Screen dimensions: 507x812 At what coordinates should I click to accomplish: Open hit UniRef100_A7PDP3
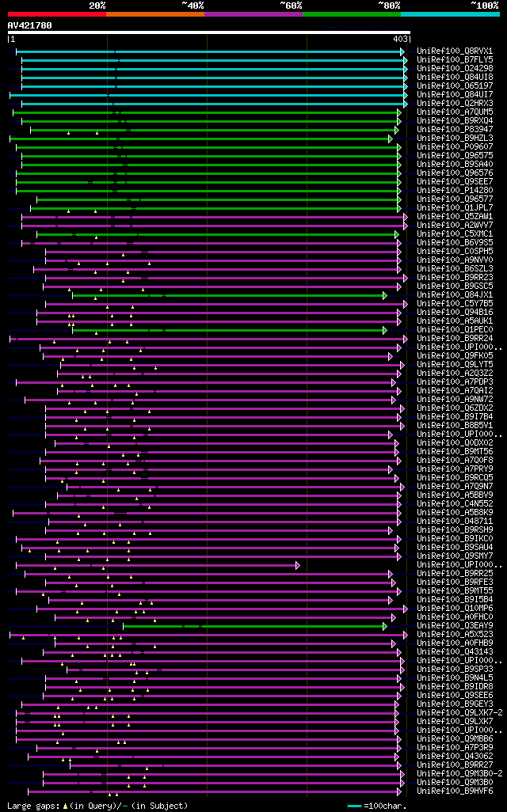pyautogui.click(x=455, y=381)
